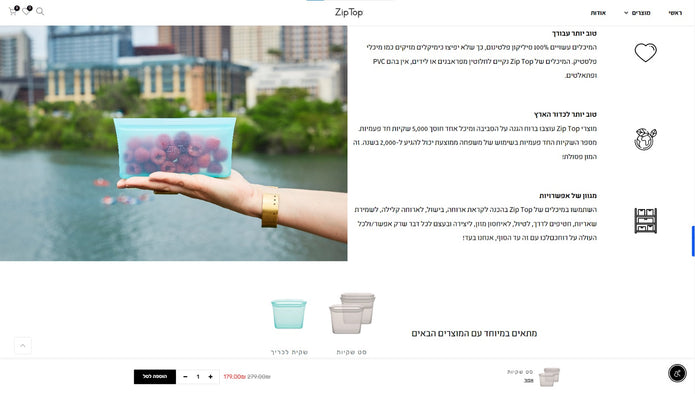Open the ראשי home menu item

click(675, 13)
